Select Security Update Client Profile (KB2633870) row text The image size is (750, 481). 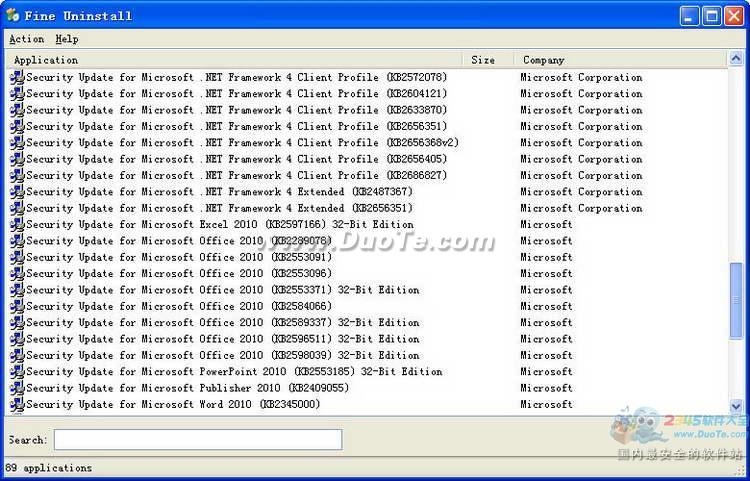pyautogui.click(x=237, y=110)
